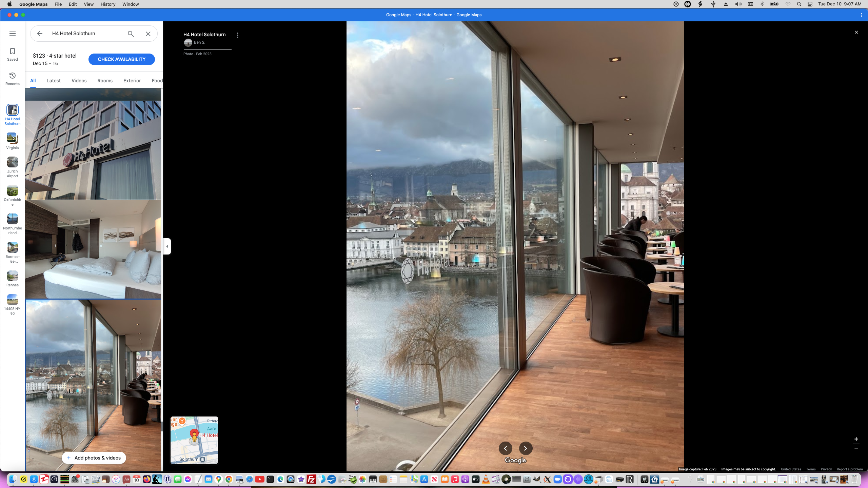Screen dimensions: 868x488
Task: Open the History menu
Action: 108,4
